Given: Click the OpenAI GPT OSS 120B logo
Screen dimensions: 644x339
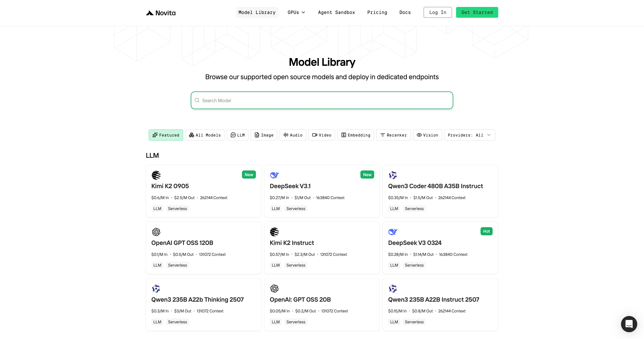Looking at the screenshot, I should tap(156, 232).
